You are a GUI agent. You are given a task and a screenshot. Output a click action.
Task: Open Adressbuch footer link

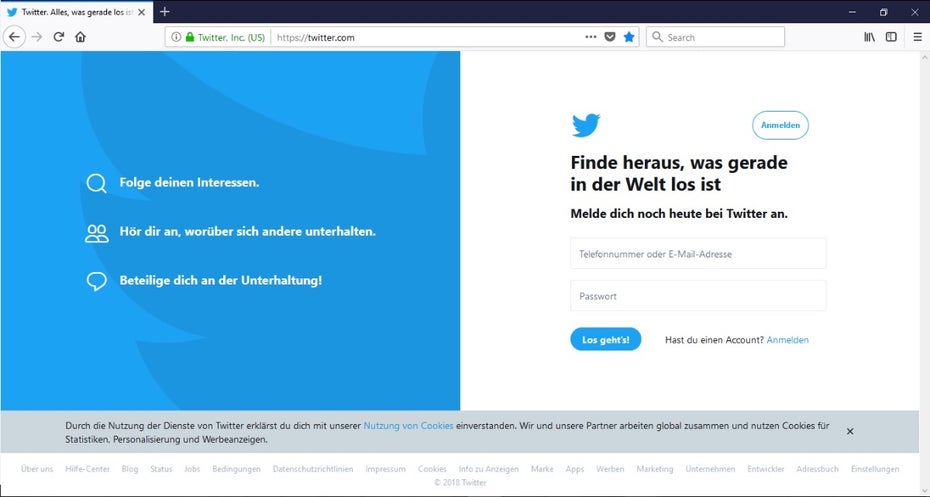coord(817,469)
